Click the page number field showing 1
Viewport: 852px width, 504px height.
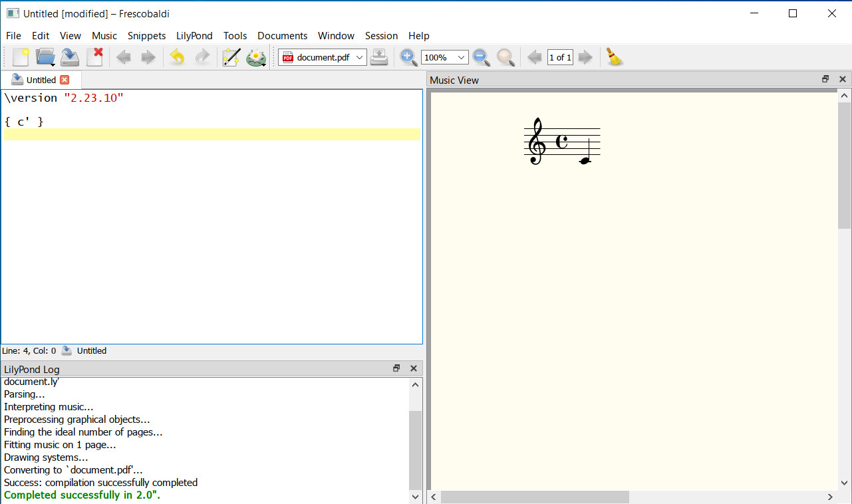click(x=559, y=57)
